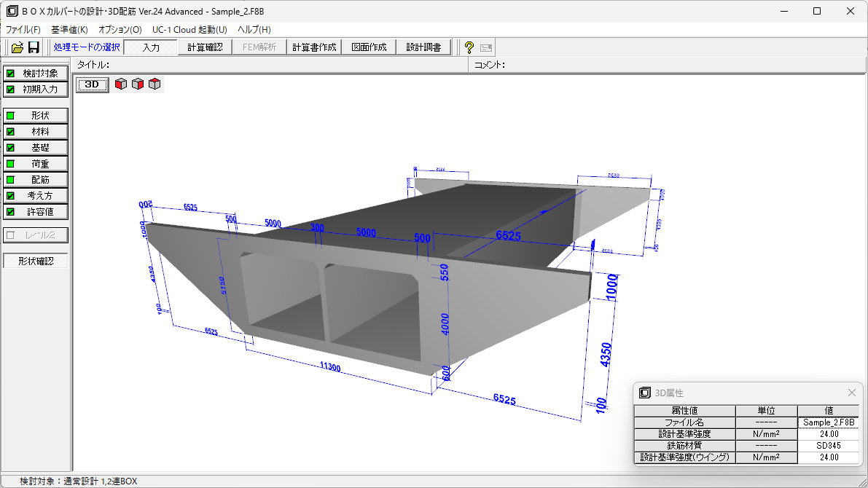This screenshot has height=488, width=868.
Task: Close the 3D属性 panel
Action: tap(851, 393)
